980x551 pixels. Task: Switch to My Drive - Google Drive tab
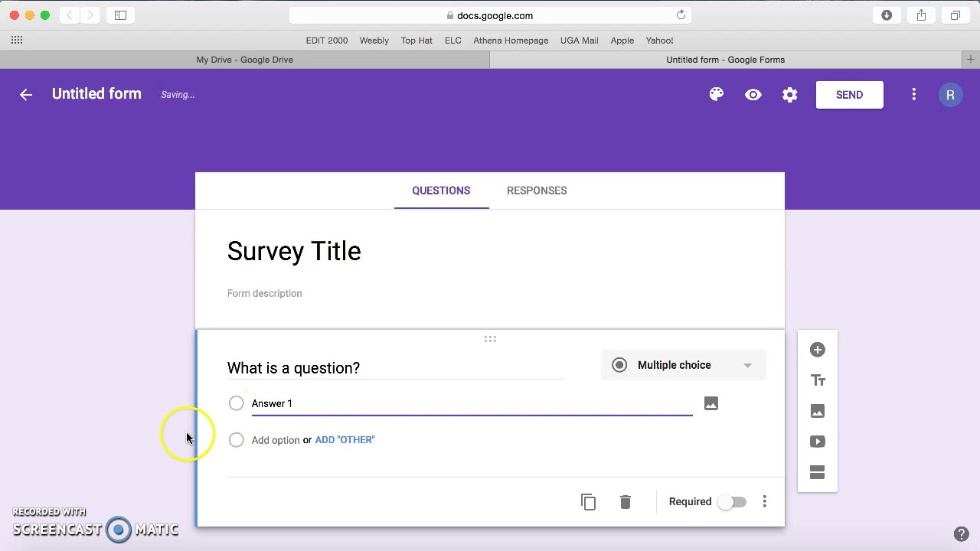pos(245,60)
